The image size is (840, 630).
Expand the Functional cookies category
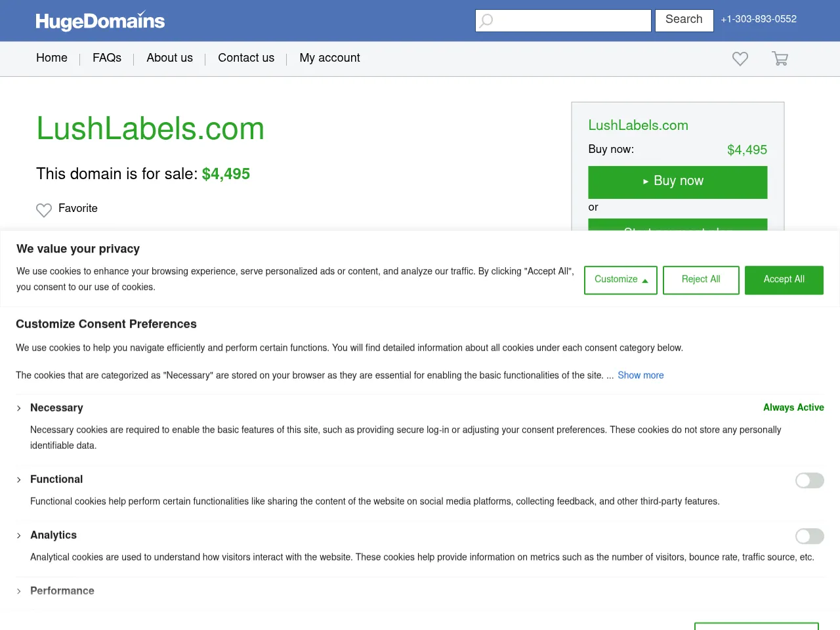[18, 480]
